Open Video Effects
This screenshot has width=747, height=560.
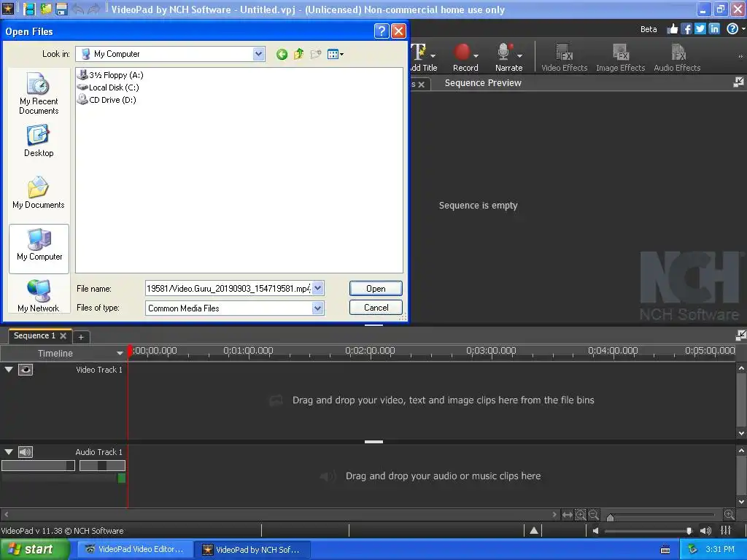pos(564,57)
